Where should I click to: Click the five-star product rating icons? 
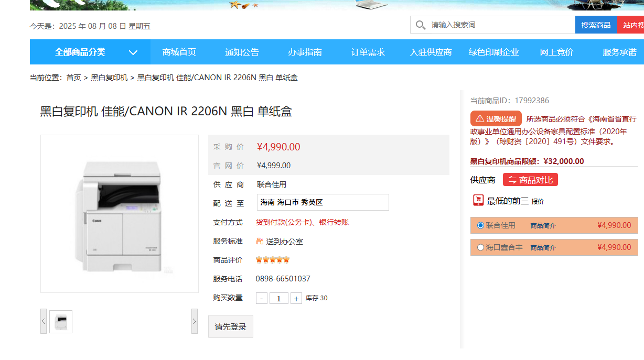[273, 260]
